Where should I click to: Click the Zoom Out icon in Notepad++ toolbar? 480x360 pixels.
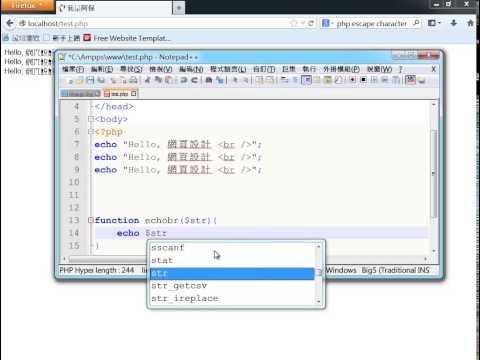tap(246, 80)
